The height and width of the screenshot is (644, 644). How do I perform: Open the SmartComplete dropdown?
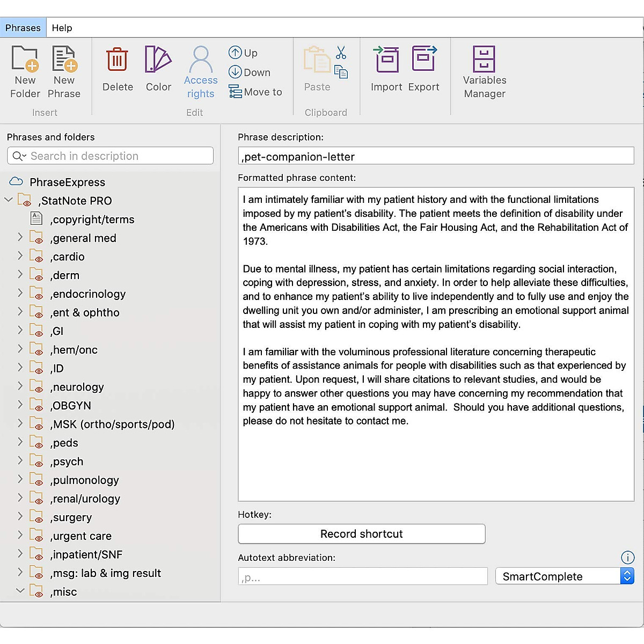pos(627,576)
